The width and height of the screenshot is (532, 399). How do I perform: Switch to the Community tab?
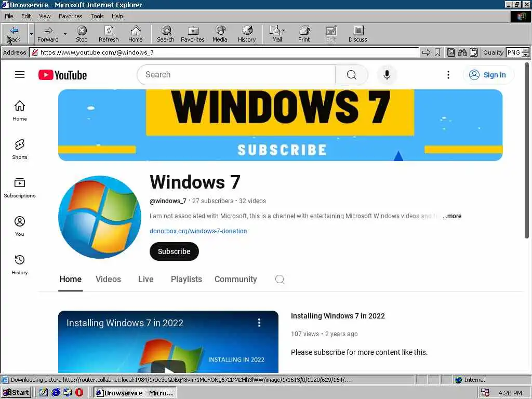pos(236,279)
